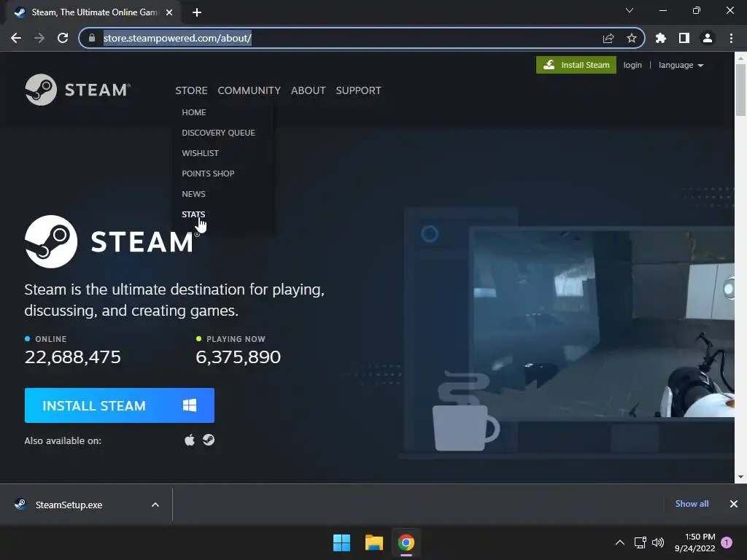Viewport: 747px width, 560px height.
Task: Click the login link
Action: tap(632, 65)
